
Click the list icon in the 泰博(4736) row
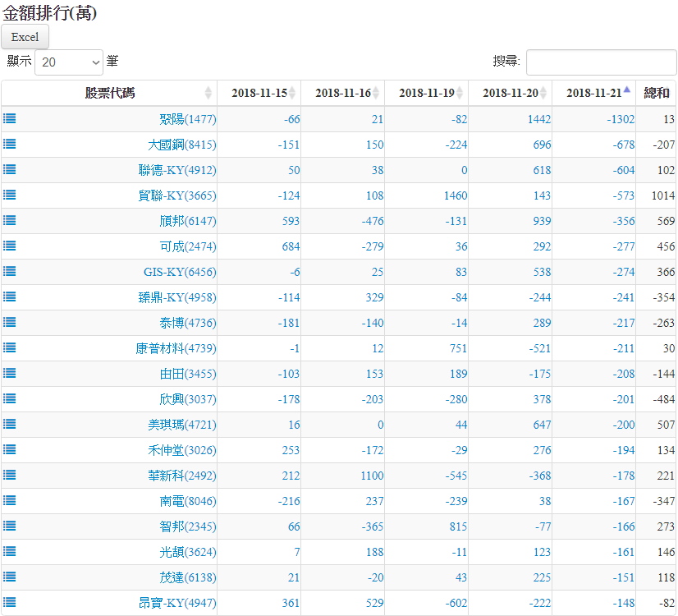(9, 322)
